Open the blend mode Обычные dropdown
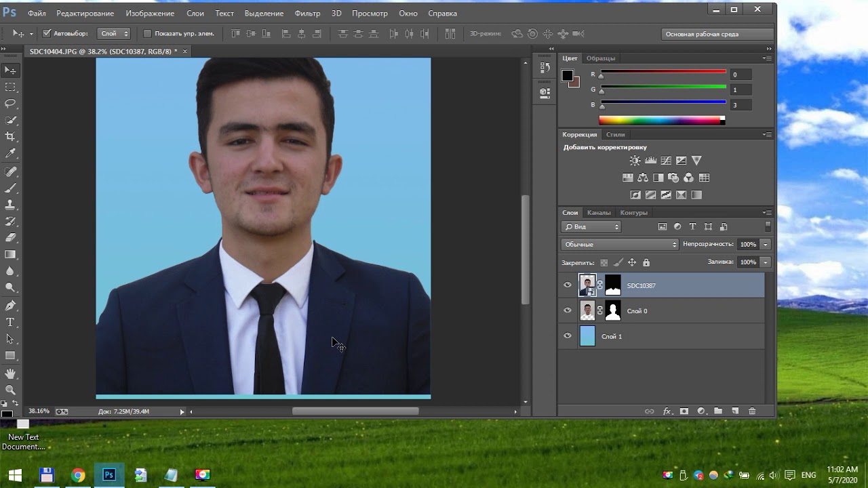 (x=620, y=244)
